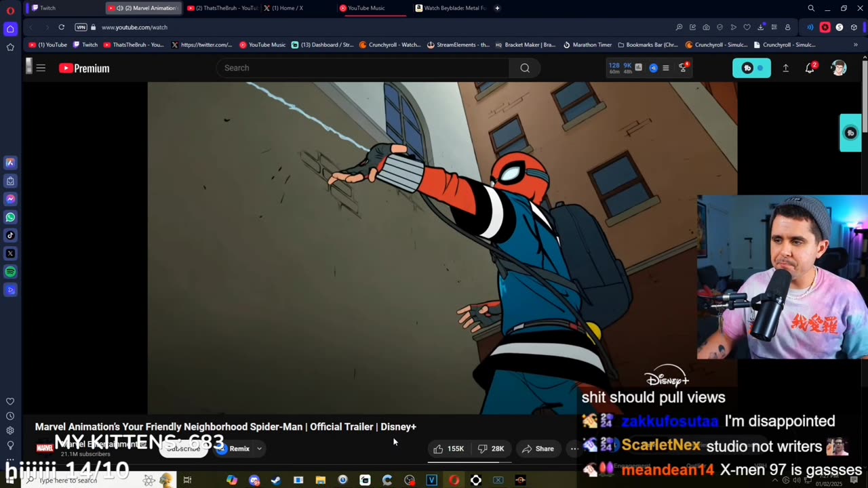The height and width of the screenshot is (488, 868).
Task: Take a snapshot with camera icon
Action: pyautogui.click(x=706, y=27)
